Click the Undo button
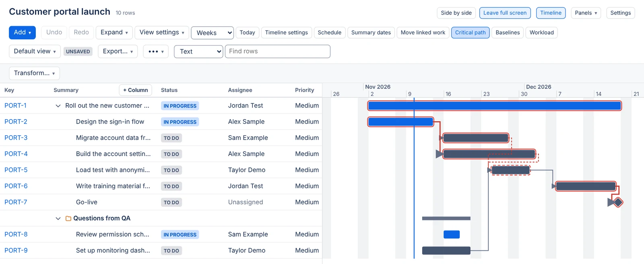 click(x=54, y=33)
